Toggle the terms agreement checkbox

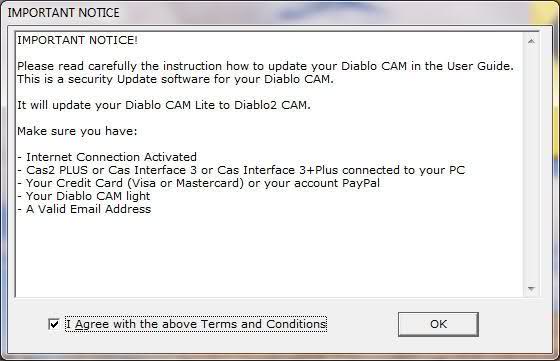[54, 324]
